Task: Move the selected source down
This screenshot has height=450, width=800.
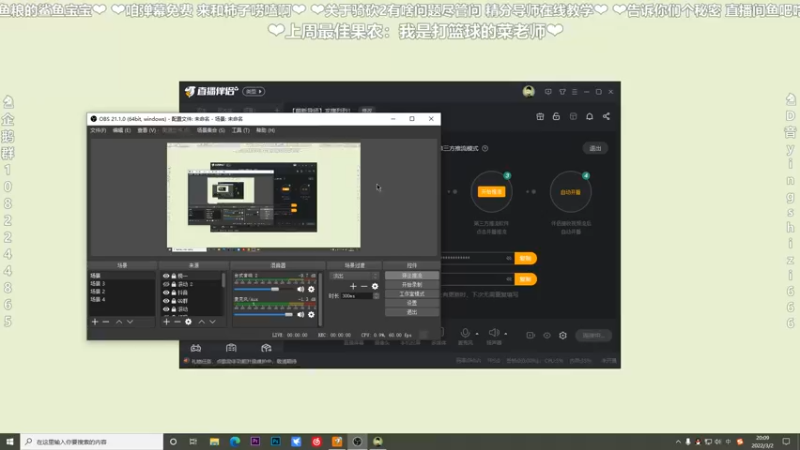Action: point(213,322)
